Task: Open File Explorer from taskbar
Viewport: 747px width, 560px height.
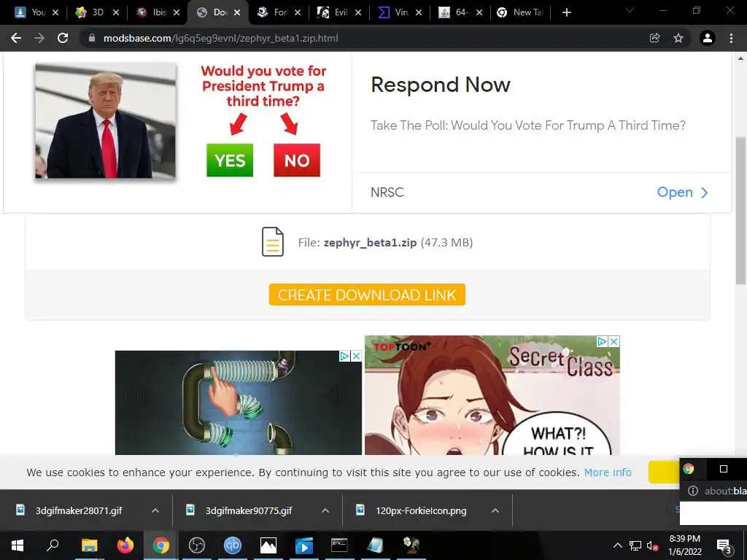Action: (89, 545)
